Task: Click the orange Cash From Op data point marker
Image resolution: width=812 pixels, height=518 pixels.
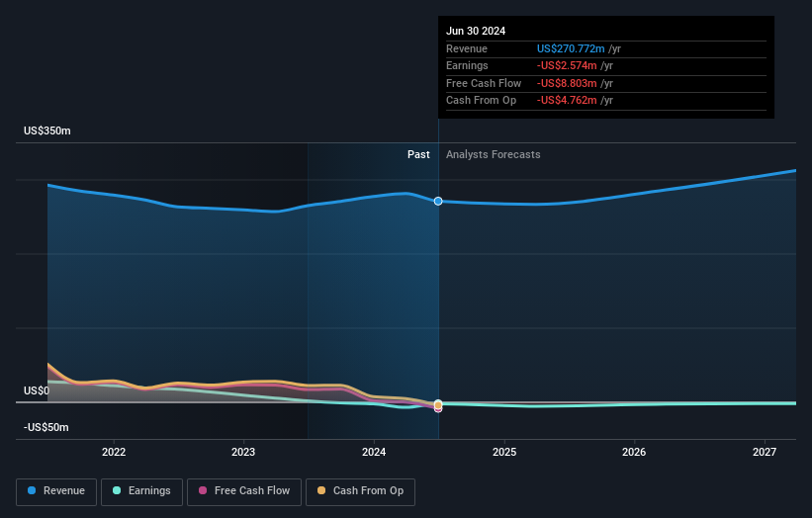Action: click(x=438, y=404)
